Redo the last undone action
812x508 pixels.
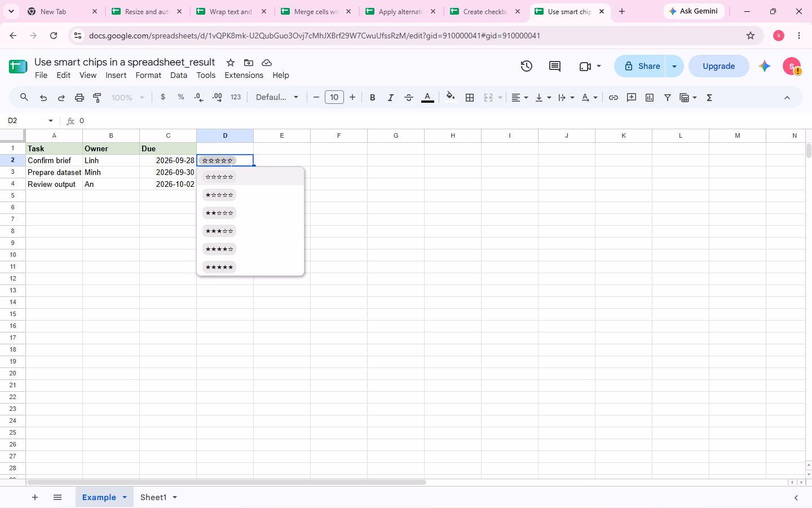pos(61,98)
